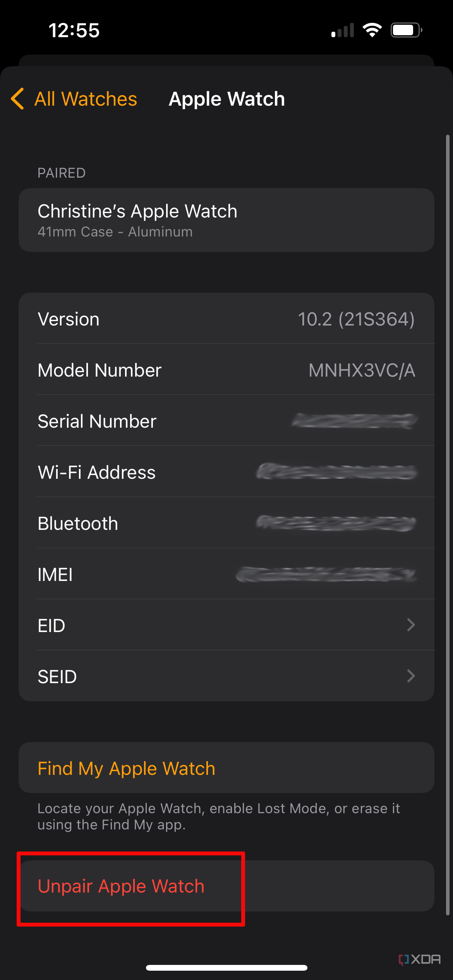Tap the cellular signal bars icon
The image size is (453, 980).
(x=343, y=30)
